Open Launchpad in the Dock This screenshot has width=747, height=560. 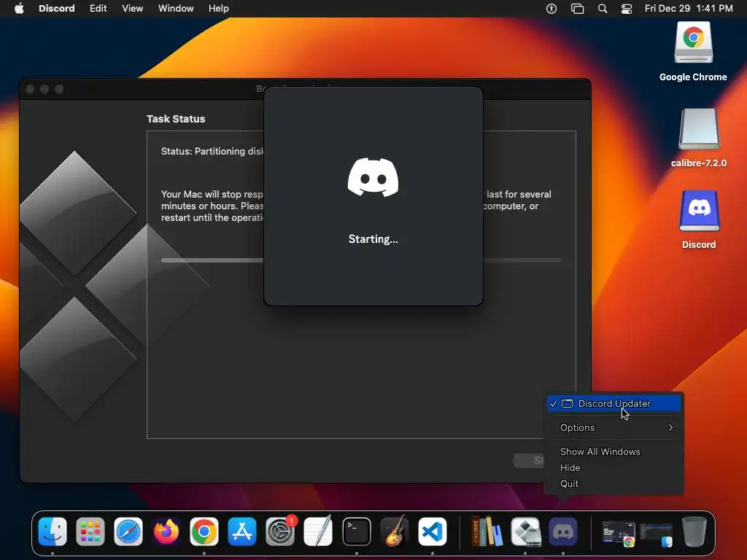point(90,532)
